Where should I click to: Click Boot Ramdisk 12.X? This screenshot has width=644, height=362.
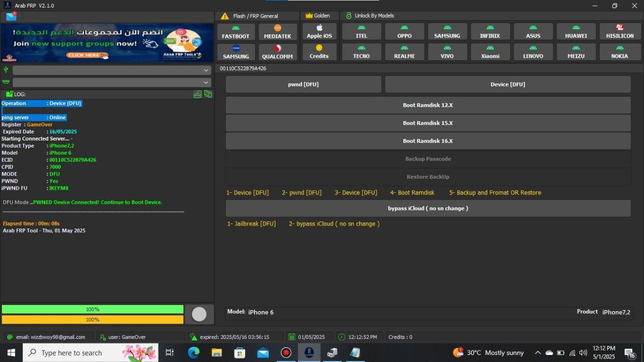click(428, 105)
